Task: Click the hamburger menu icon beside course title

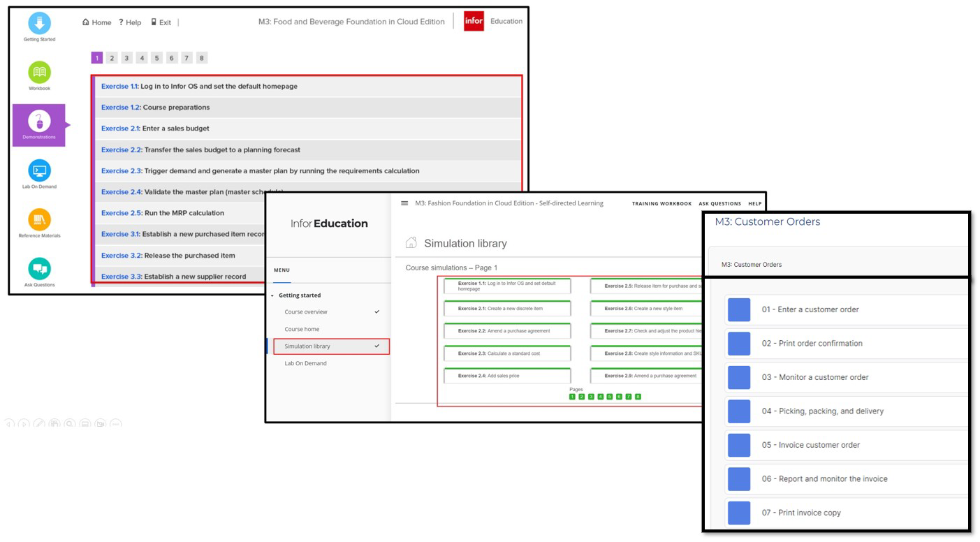Action: click(x=404, y=203)
